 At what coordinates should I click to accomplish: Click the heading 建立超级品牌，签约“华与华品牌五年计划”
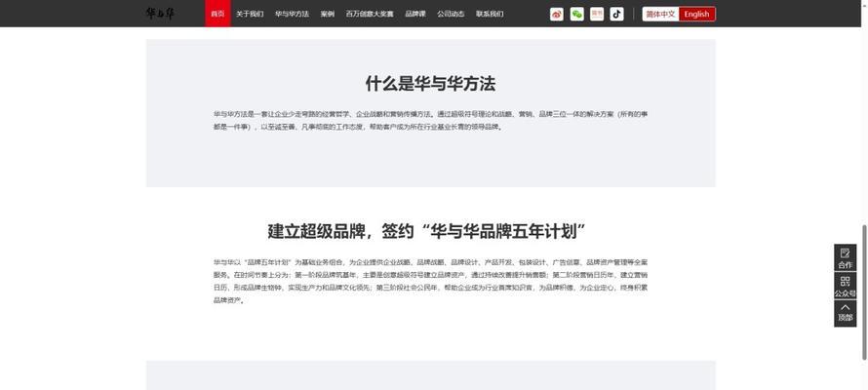(x=427, y=231)
